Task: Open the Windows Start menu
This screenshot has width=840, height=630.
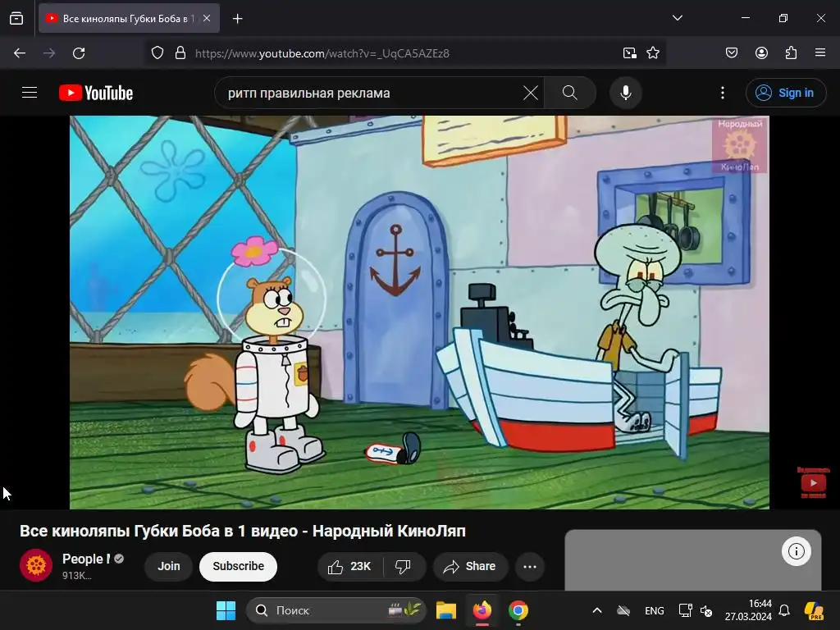Action: pos(226,610)
